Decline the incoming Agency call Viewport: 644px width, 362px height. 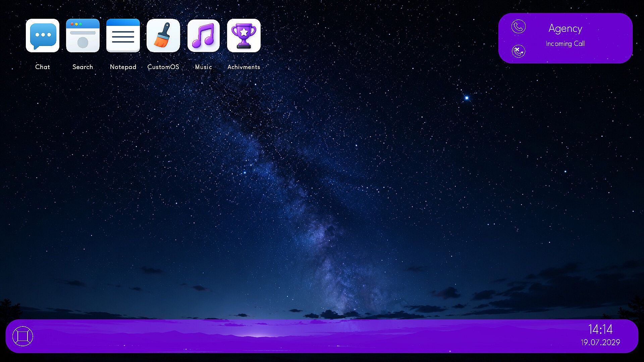click(x=518, y=51)
